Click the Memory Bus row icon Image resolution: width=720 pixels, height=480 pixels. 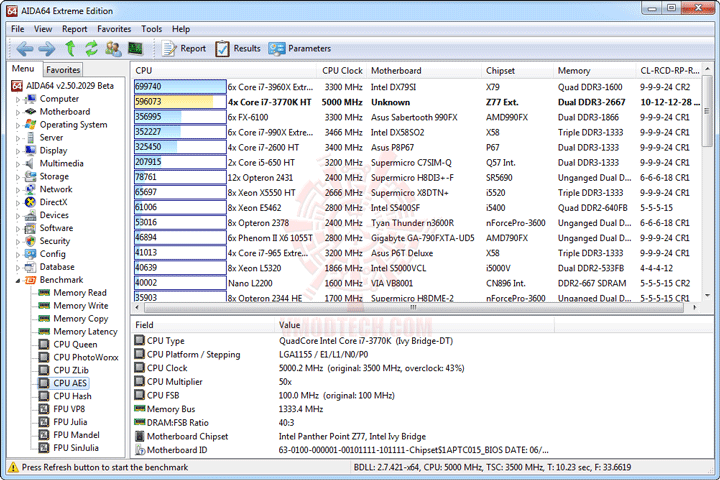click(139, 408)
